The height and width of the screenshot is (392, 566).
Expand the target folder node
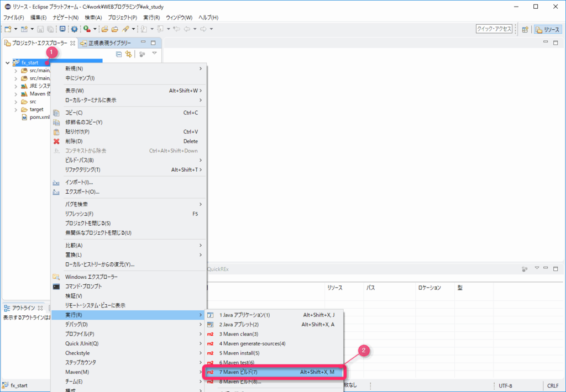pyautogui.click(x=16, y=110)
